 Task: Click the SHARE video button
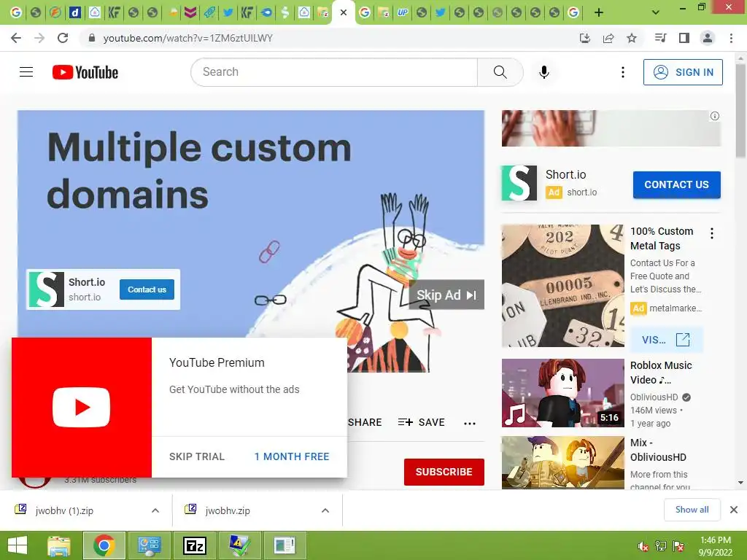point(365,422)
